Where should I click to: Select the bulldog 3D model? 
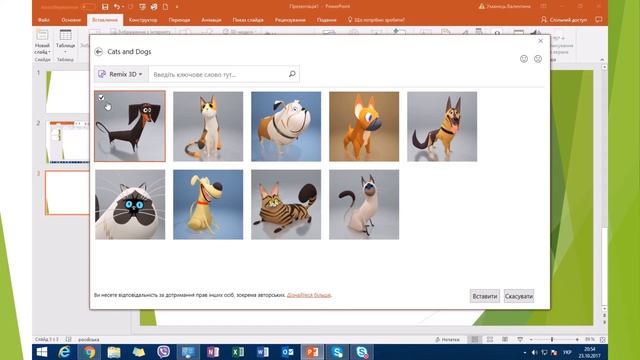click(286, 127)
